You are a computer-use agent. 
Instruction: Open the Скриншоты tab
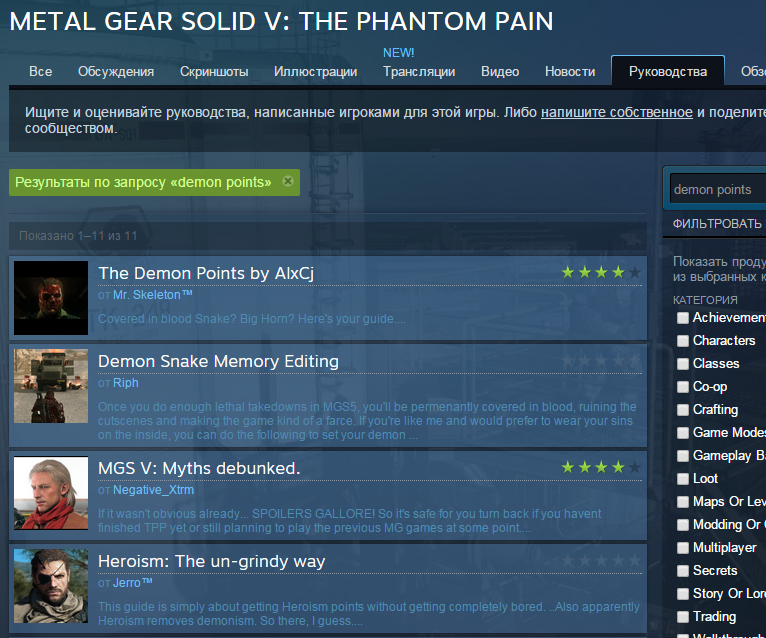(x=214, y=71)
